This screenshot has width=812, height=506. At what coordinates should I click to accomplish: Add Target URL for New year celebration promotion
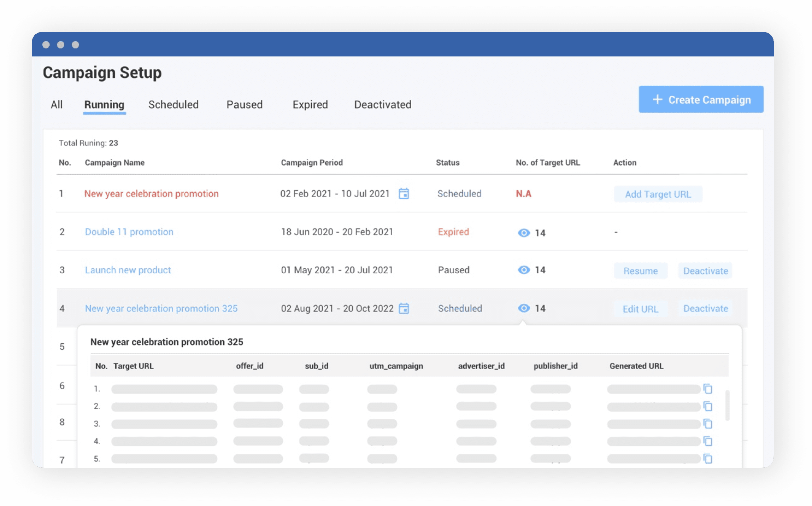tap(658, 194)
